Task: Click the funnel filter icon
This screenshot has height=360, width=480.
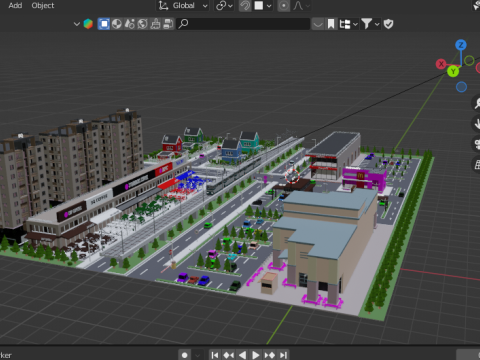Action: click(366, 24)
